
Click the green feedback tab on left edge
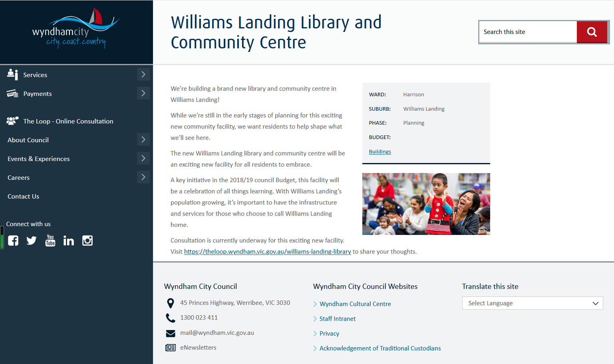[2, 238]
